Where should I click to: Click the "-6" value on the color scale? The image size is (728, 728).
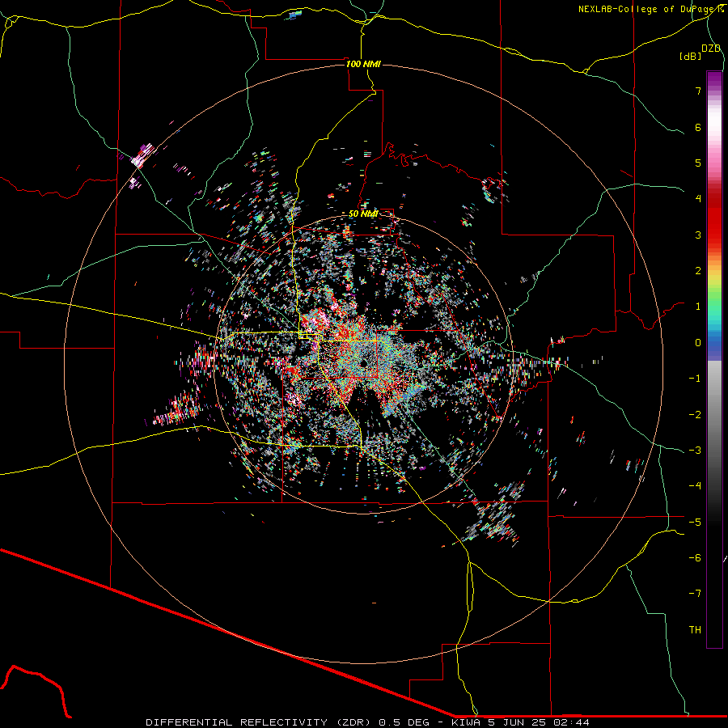click(695, 558)
